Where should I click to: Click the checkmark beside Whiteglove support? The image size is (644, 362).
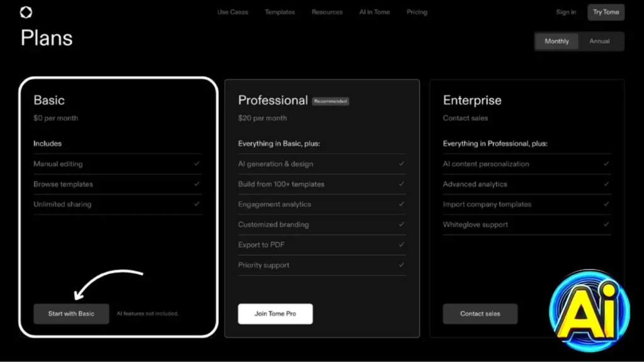click(x=606, y=224)
